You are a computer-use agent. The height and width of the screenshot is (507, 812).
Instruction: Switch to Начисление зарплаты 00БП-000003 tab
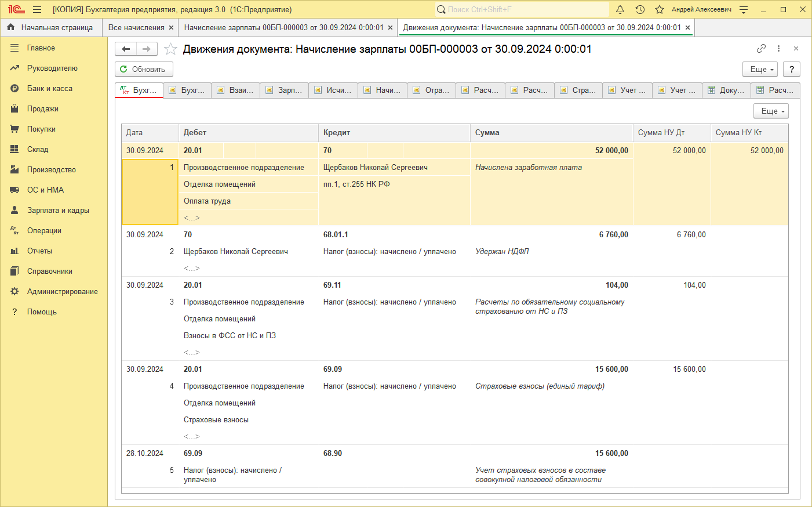click(283, 27)
